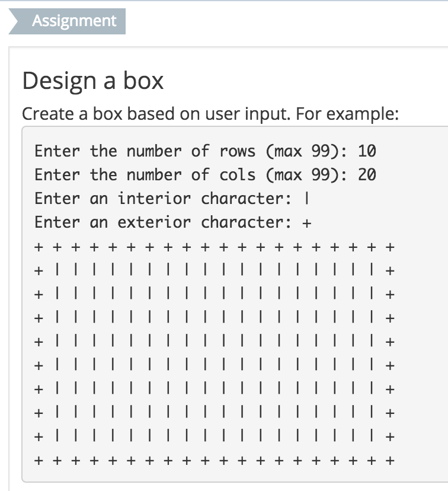This screenshot has width=448, height=491.
Task: Click the number 20 after the cols prompt
Action: tap(367, 175)
